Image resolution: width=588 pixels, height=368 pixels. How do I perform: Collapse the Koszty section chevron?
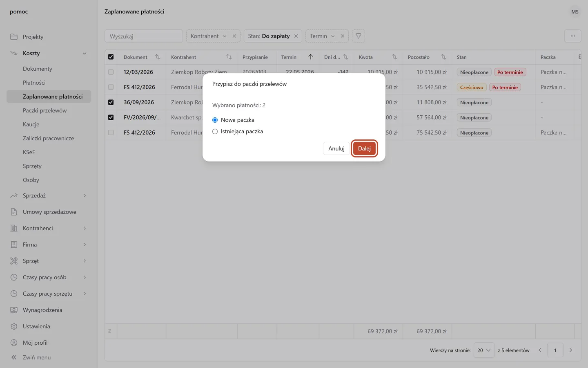(x=85, y=53)
